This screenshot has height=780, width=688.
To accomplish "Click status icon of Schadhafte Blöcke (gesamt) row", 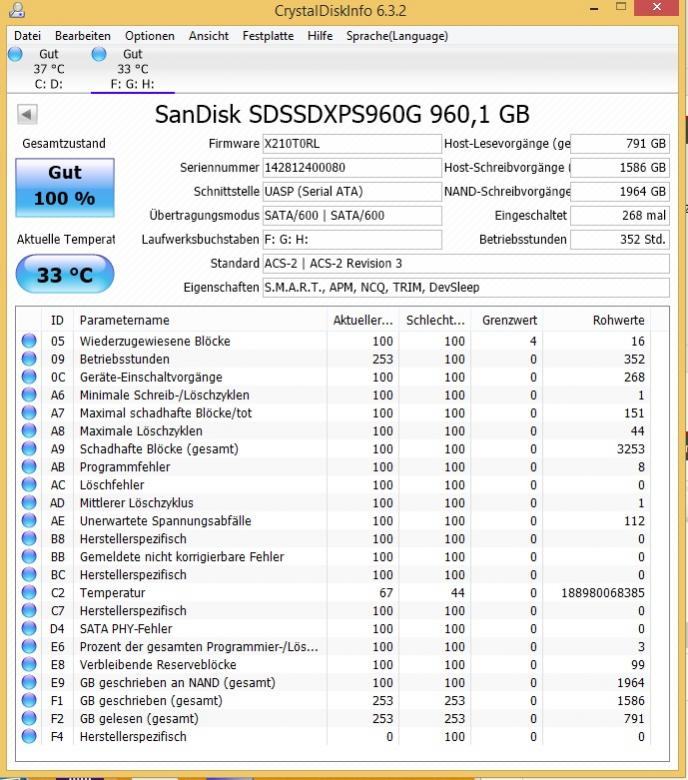I will (29, 448).
